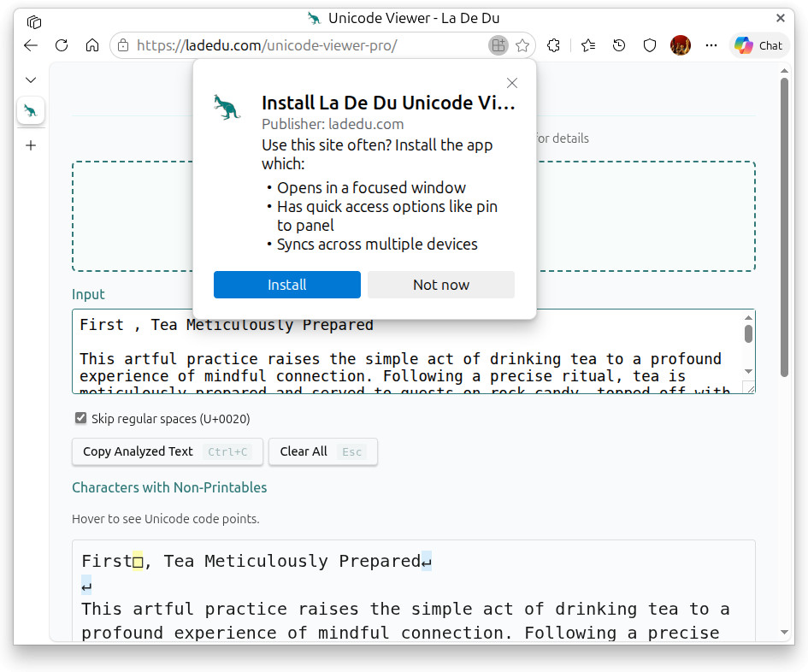
Task: Select the La De Du vertical tab
Action: (x=31, y=110)
